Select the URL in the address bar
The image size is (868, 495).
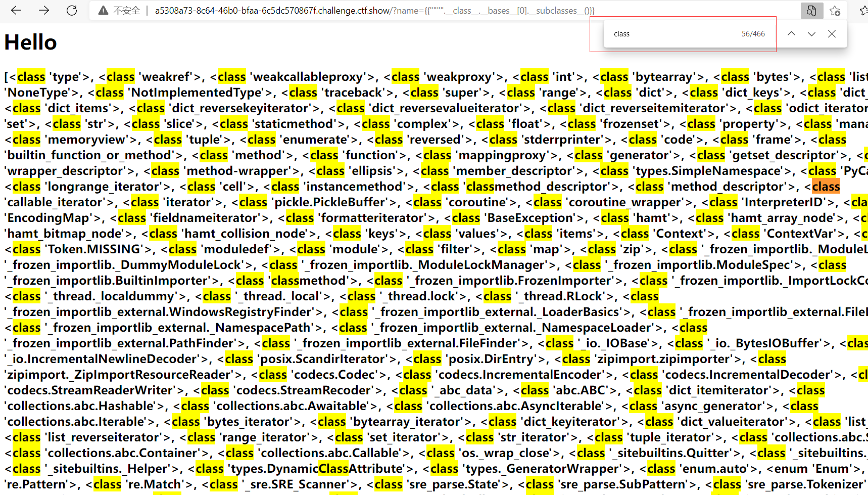point(374,11)
